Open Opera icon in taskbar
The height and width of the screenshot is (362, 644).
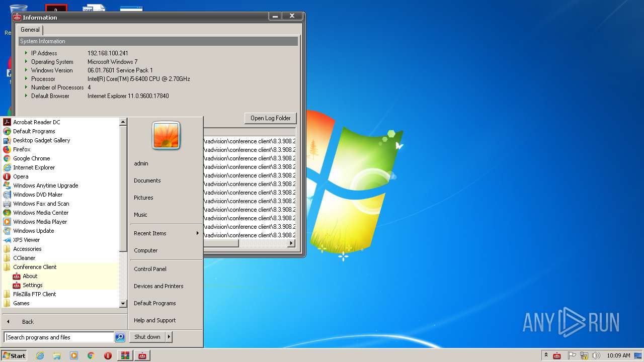[108, 355]
